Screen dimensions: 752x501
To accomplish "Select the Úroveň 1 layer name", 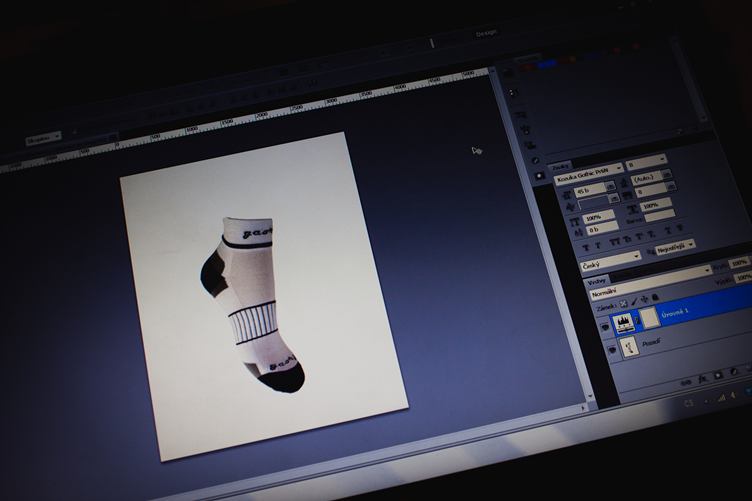I will (x=675, y=313).
